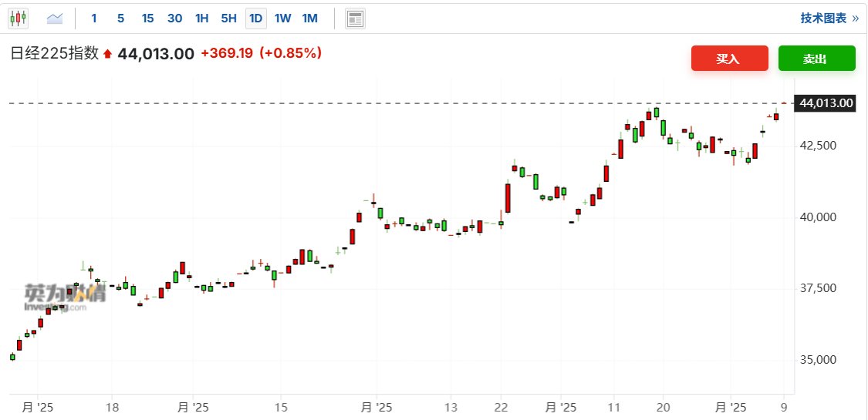868x420 pixels.
Task: Click the 日经225指数 index name
Action: point(55,54)
